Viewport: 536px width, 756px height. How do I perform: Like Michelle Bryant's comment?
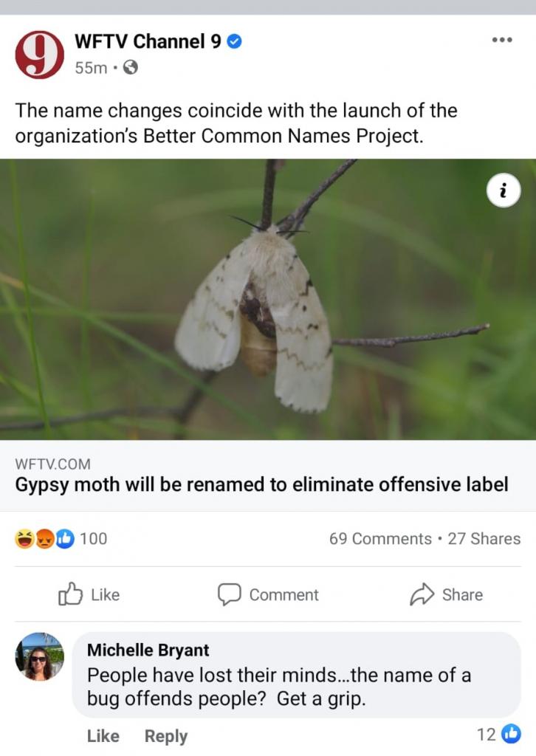tap(103, 736)
